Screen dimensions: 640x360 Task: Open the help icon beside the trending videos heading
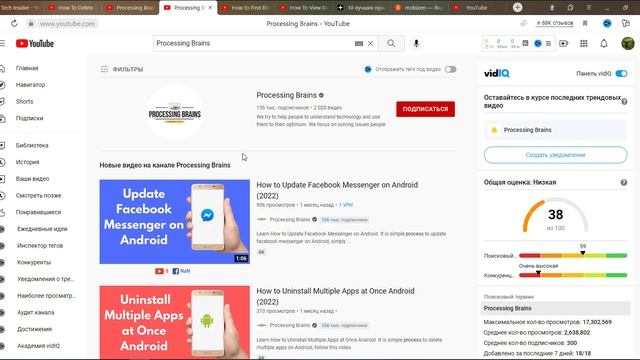pos(624,102)
